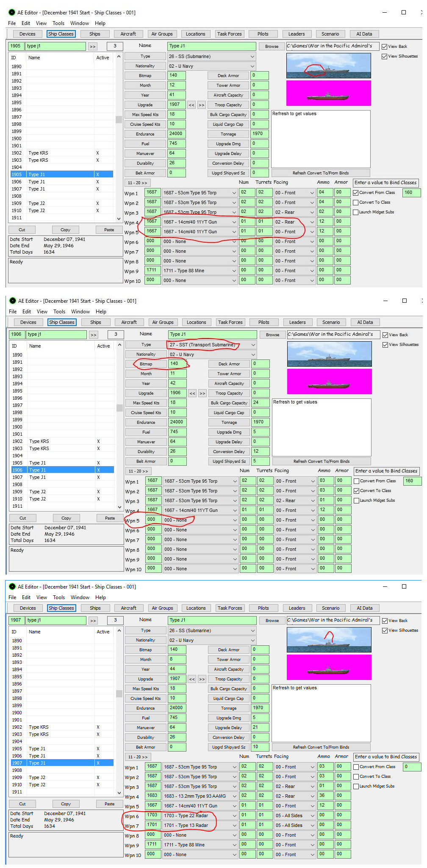
Task: Select row 1905 Type J1 in middle window list
Action: click(62, 463)
